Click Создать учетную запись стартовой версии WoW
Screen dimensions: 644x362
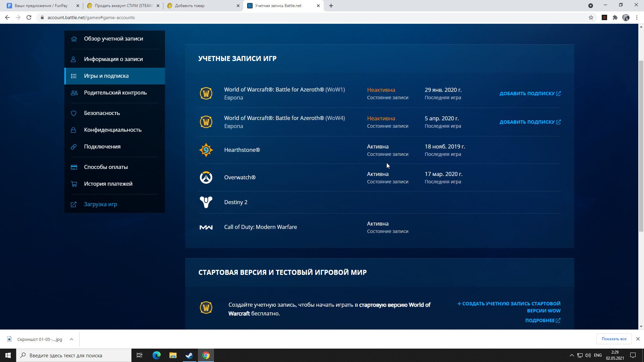coord(509,307)
